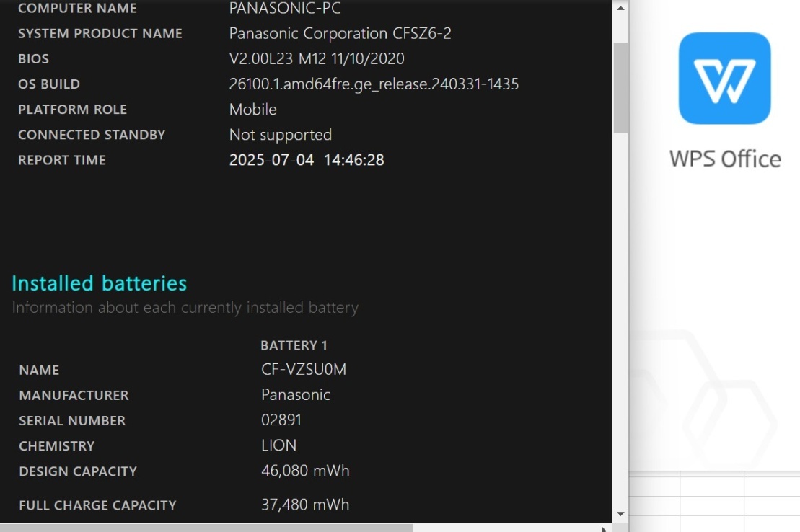The image size is (800, 532).
Task: Click the "BATTERY 1" column header
Action: [x=294, y=346]
